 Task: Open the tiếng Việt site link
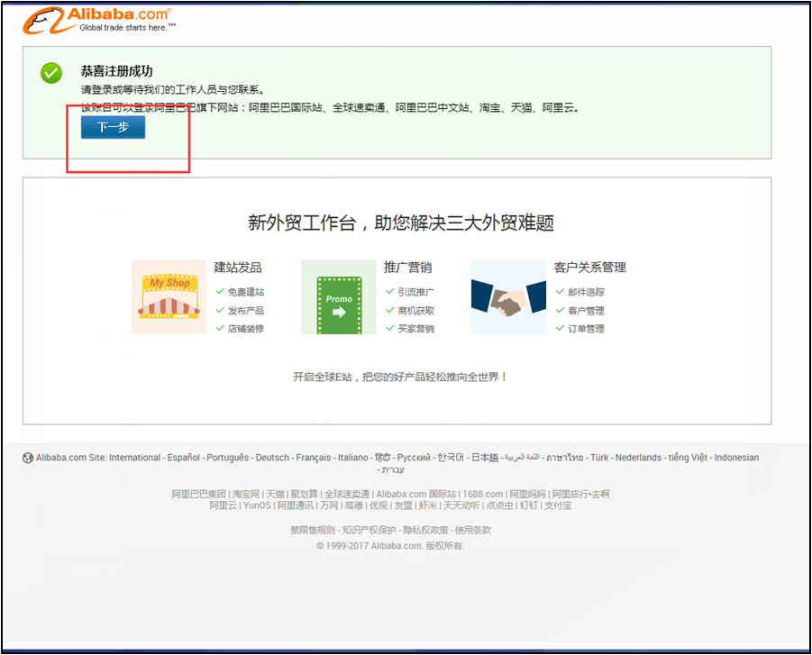[688, 458]
